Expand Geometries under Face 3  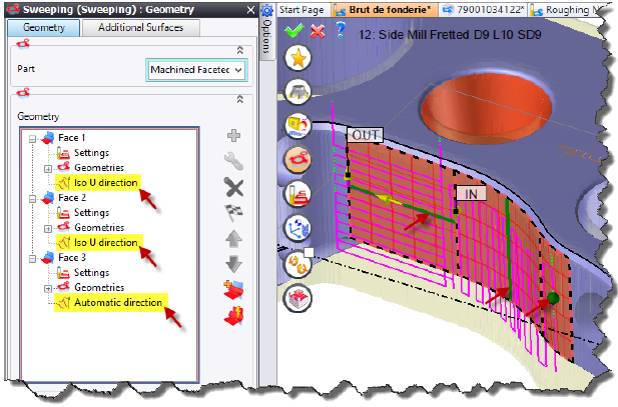click(48, 287)
